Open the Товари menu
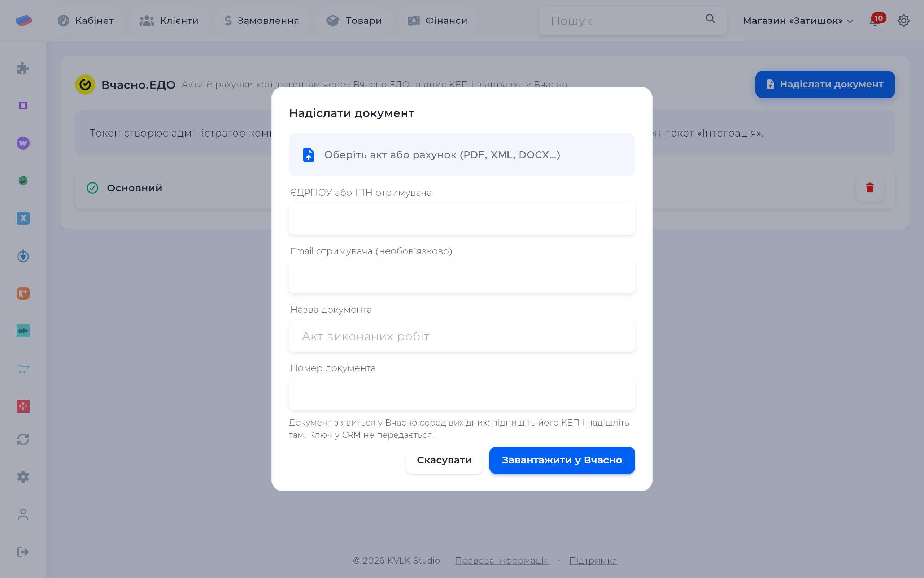 point(354,21)
